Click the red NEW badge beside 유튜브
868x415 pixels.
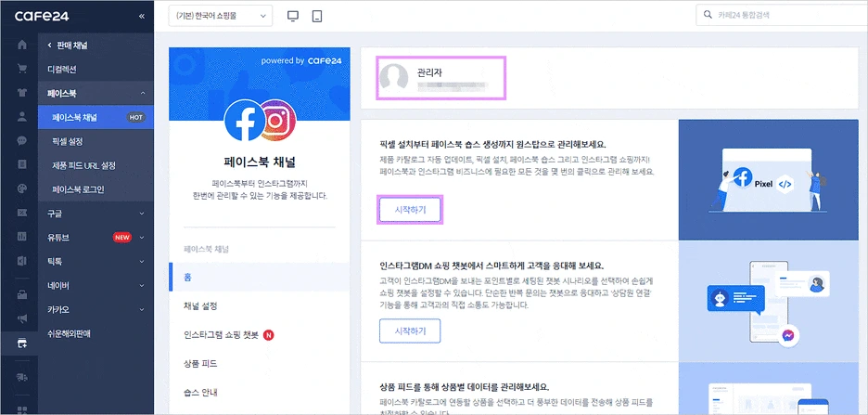pos(121,238)
